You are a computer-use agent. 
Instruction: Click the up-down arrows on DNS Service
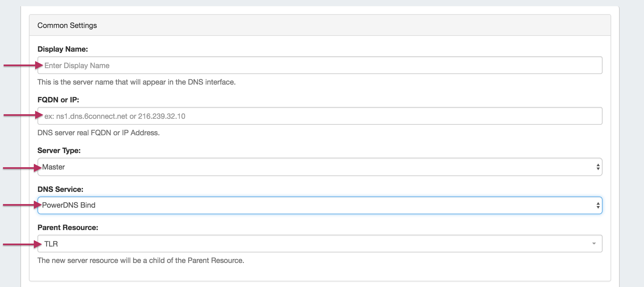598,205
